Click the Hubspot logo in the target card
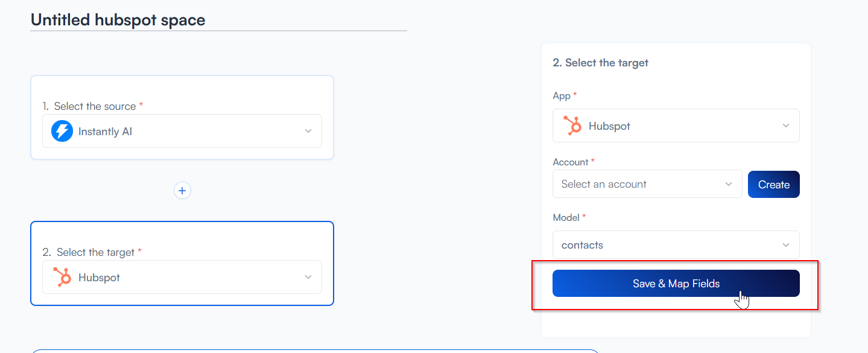The height and width of the screenshot is (353, 868). tap(62, 277)
